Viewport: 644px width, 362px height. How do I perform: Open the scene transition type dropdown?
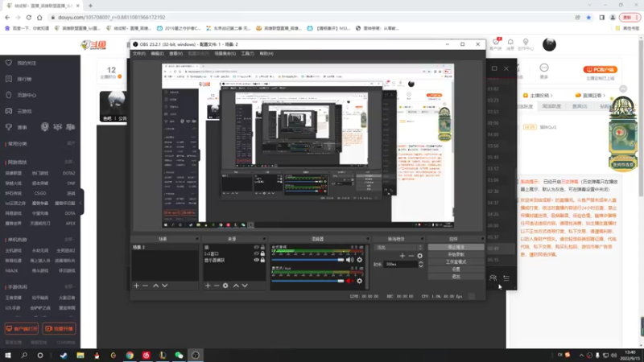[x=398, y=248]
